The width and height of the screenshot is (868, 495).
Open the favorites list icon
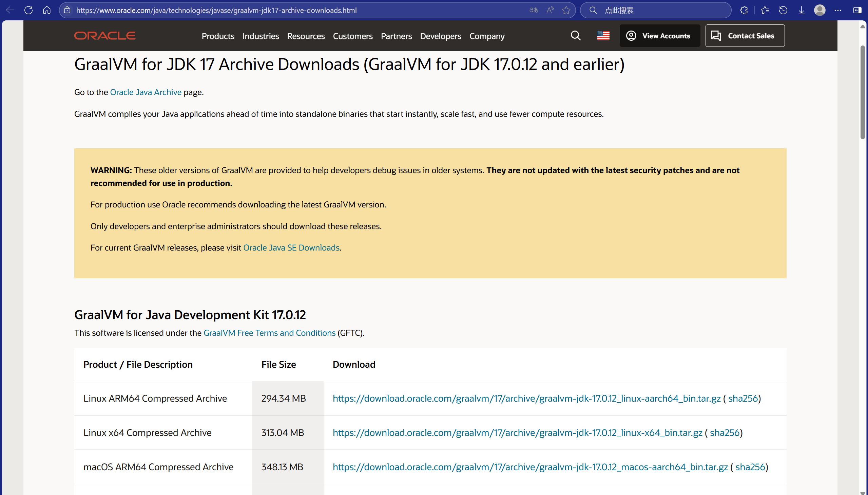pos(765,10)
